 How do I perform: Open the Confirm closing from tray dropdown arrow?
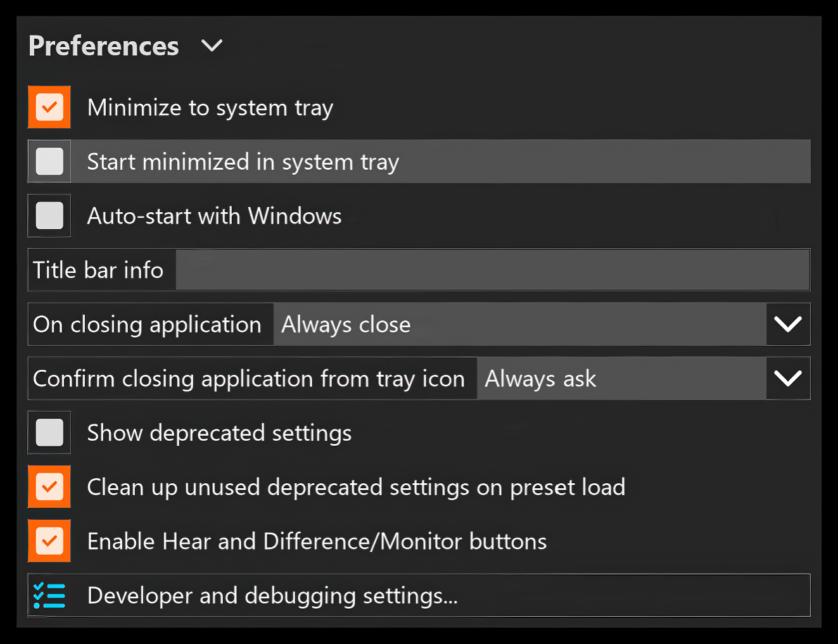[x=788, y=379]
